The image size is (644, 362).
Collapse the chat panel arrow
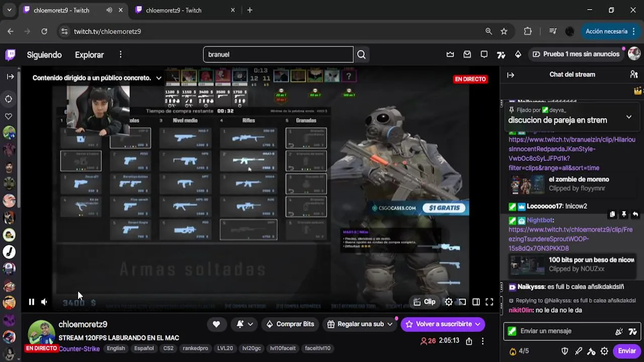coord(511,75)
